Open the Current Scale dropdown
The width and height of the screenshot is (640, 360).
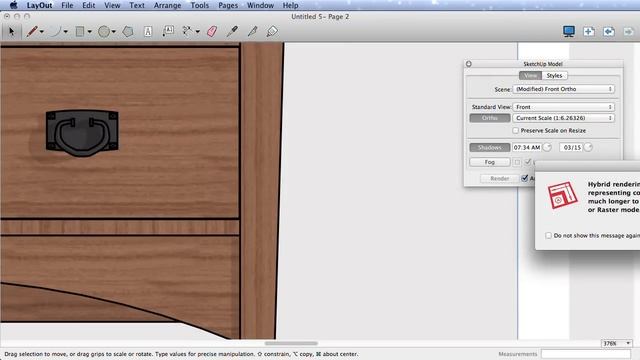coord(564,118)
